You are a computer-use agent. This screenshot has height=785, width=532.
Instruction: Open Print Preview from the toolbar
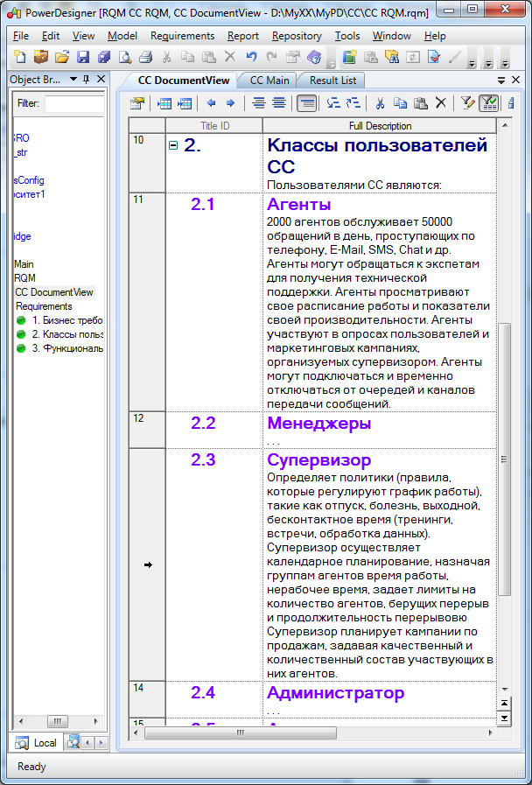point(124,57)
